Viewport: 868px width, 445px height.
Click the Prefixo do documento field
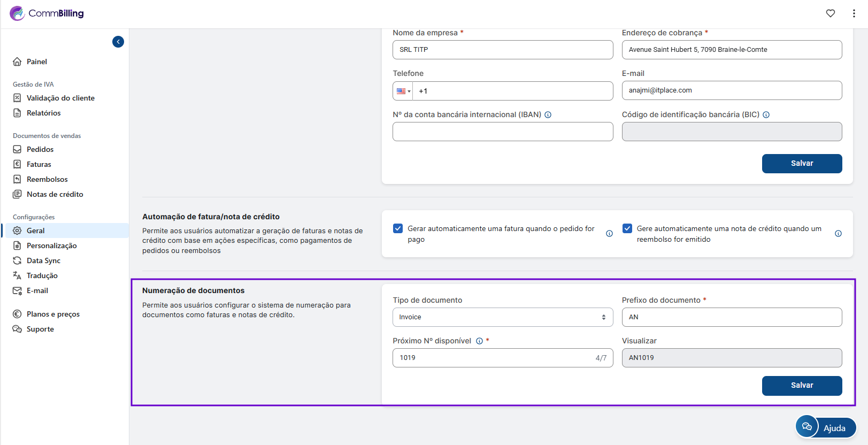(731, 317)
